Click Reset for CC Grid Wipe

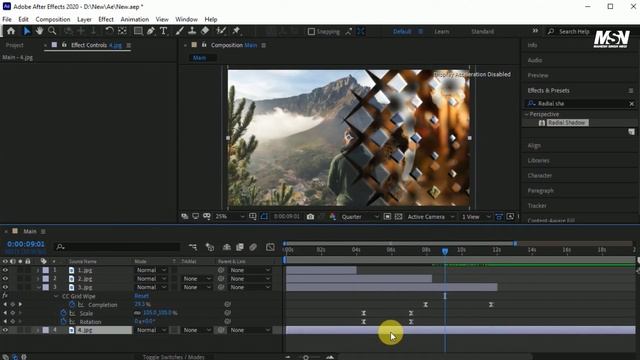141,296
